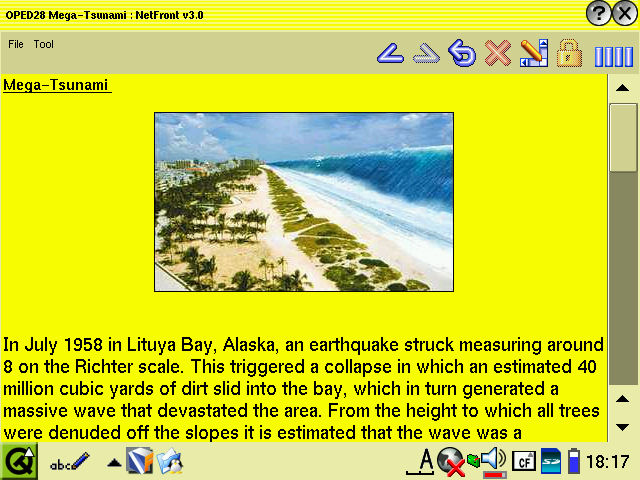Click the scrollbar top up arrow
This screenshot has height=480, width=640.
pos(622,88)
